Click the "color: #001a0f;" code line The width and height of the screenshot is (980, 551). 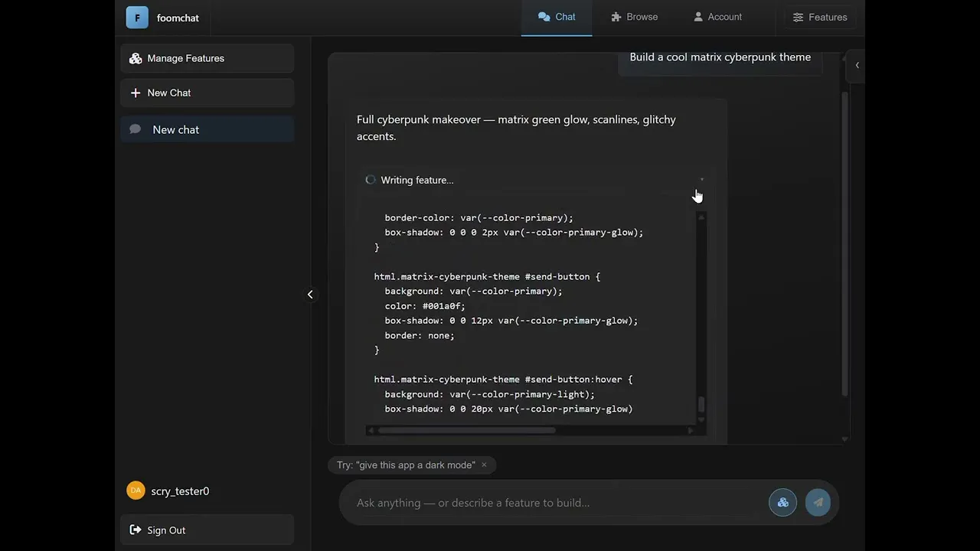point(424,305)
